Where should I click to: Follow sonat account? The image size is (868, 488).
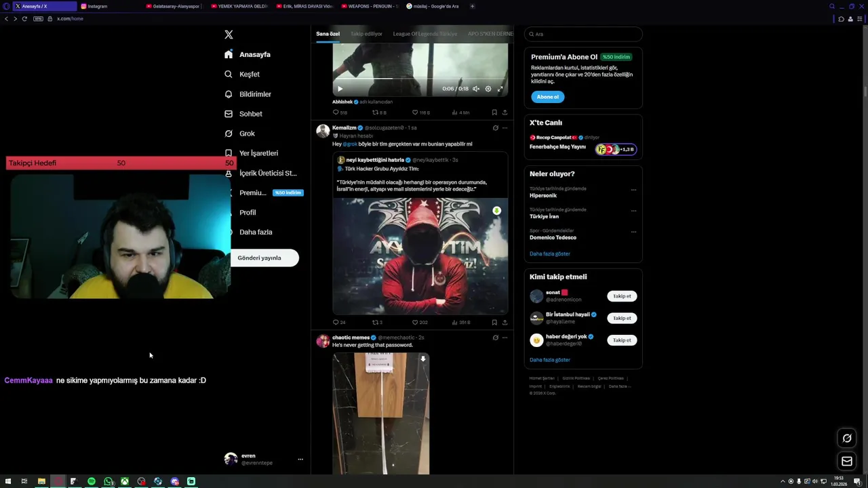tap(622, 296)
